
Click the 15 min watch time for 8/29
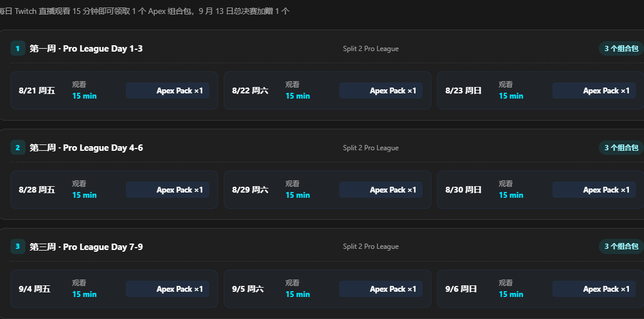(298, 195)
